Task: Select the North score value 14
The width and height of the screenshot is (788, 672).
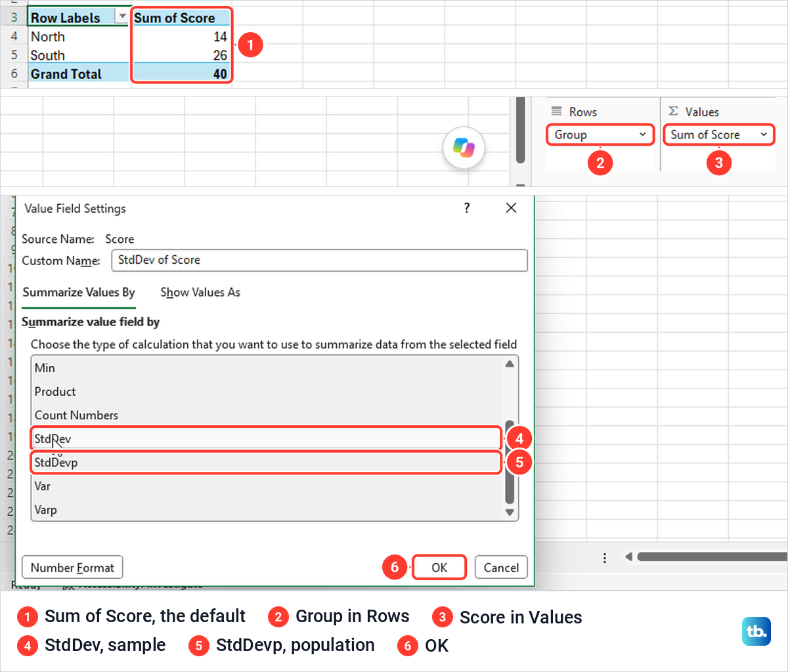Action: [x=182, y=37]
